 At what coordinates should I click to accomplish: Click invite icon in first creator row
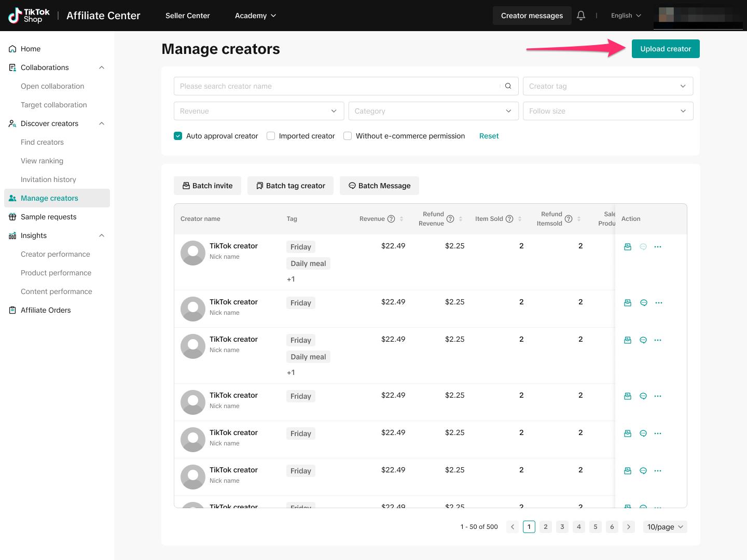(628, 247)
